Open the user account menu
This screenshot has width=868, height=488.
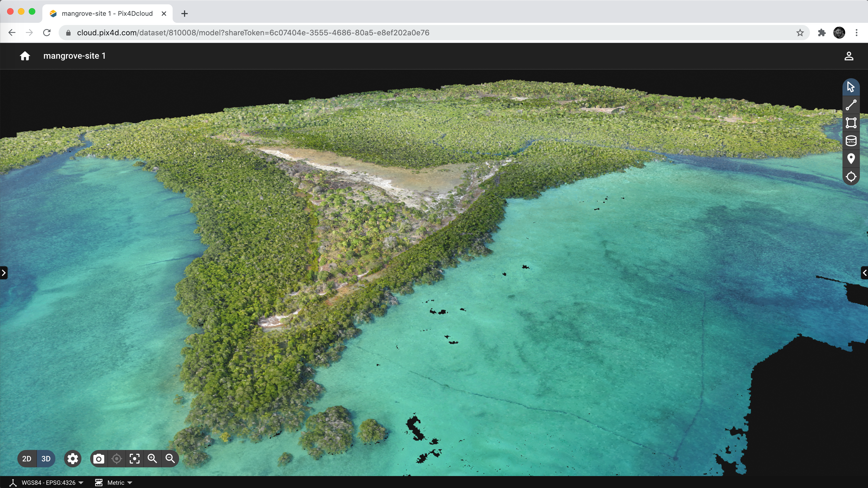tap(849, 56)
